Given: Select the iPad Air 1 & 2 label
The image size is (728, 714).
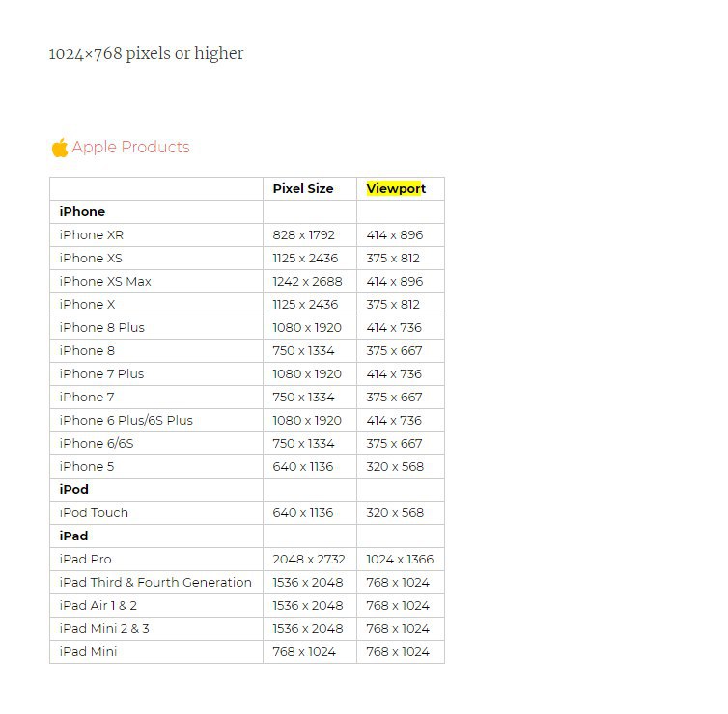Looking at the screenshot, I should [98, 606].
